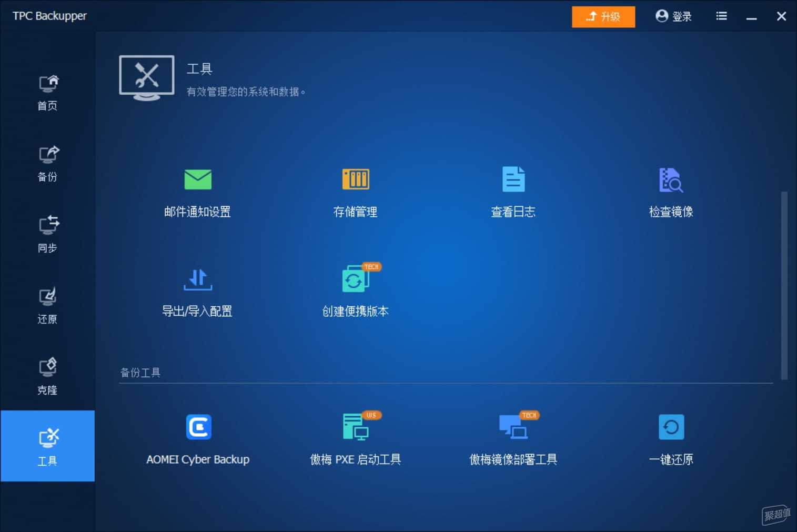Click the orange 升级 upgrade button
797x532 pixels.
pos(603,16)
